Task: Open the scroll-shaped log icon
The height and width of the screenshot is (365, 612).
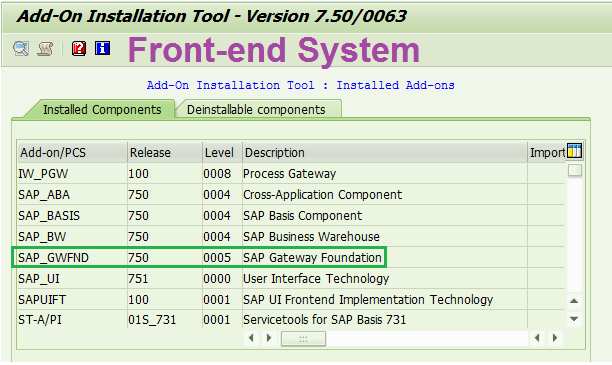Action: (45, 49)
